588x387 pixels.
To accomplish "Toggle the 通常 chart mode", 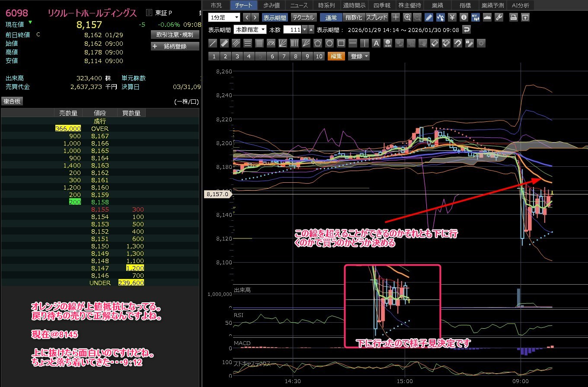I will [331, 17].
